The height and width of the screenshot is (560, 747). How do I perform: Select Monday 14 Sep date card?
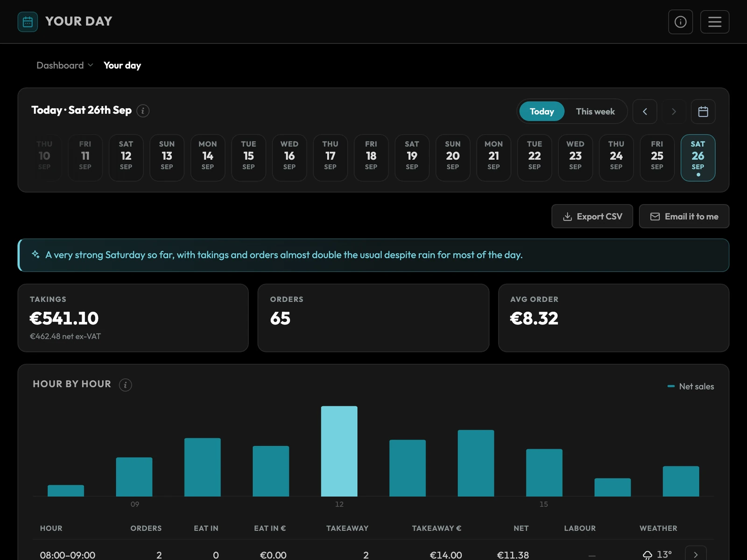(208, 158)
